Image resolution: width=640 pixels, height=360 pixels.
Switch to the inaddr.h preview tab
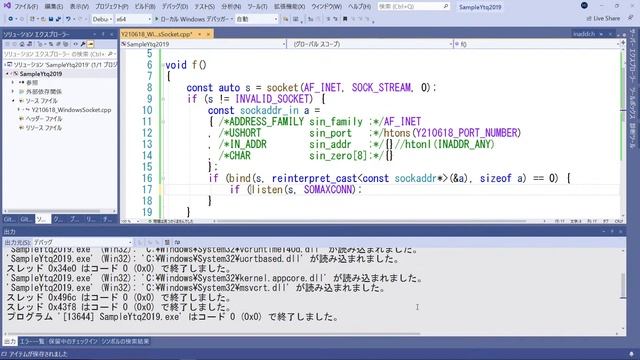584,34
